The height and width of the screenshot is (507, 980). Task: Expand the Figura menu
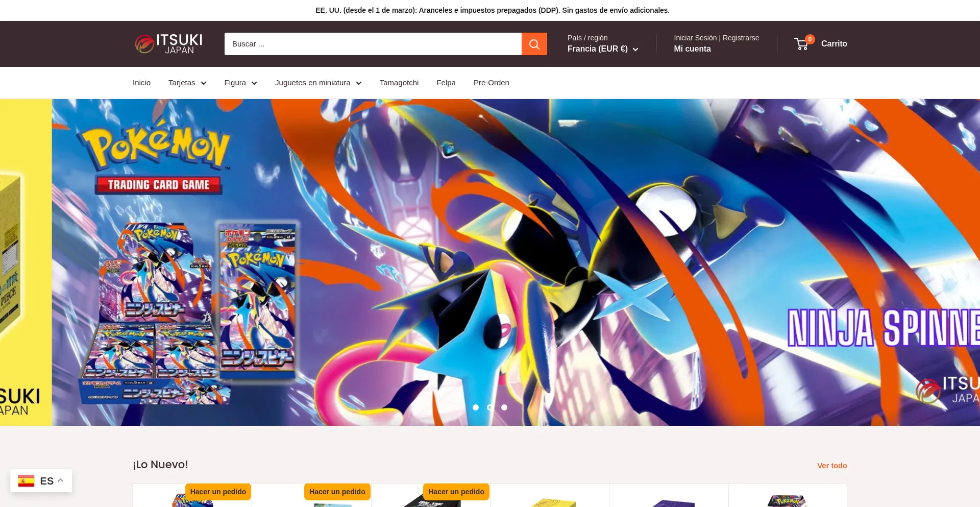[240, 83]
